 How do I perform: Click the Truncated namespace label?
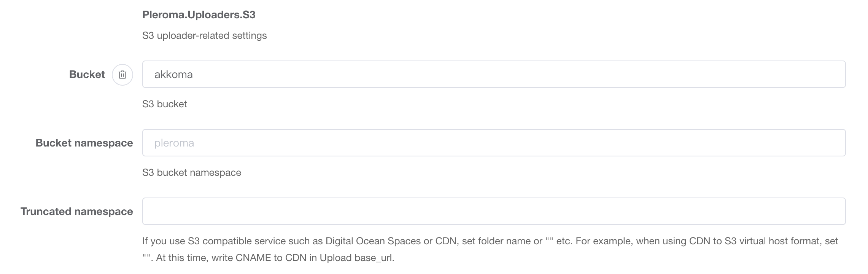click(76, 212)
